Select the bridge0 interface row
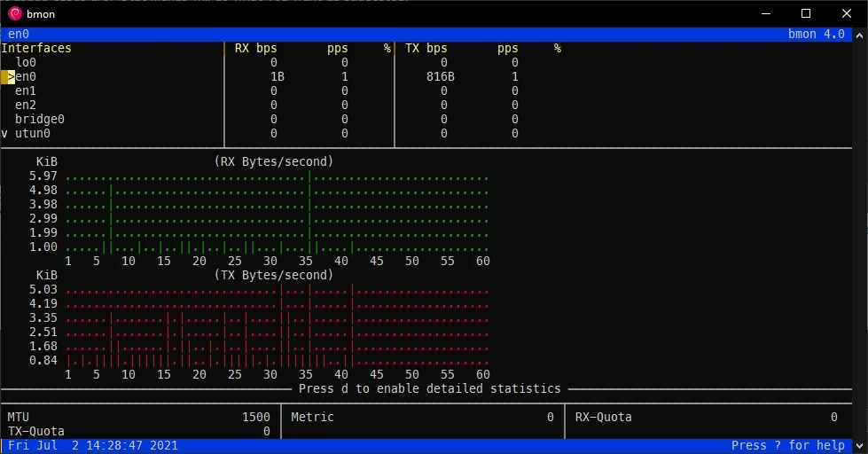The height and width of the screenshot is (454, 868). (40, 120)
